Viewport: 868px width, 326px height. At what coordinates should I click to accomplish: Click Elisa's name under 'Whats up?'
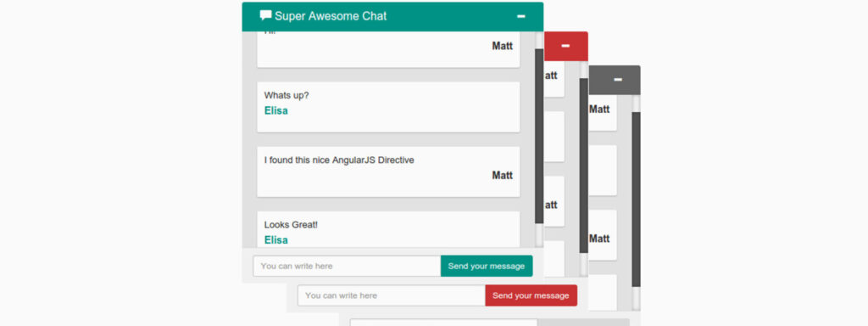click(275, 110)
